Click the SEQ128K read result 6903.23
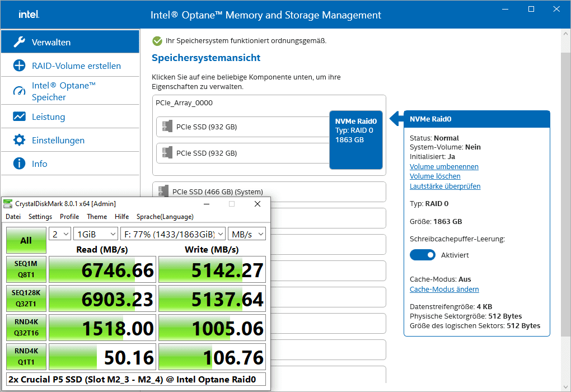 pyautogui.click(x=102, y=298)
